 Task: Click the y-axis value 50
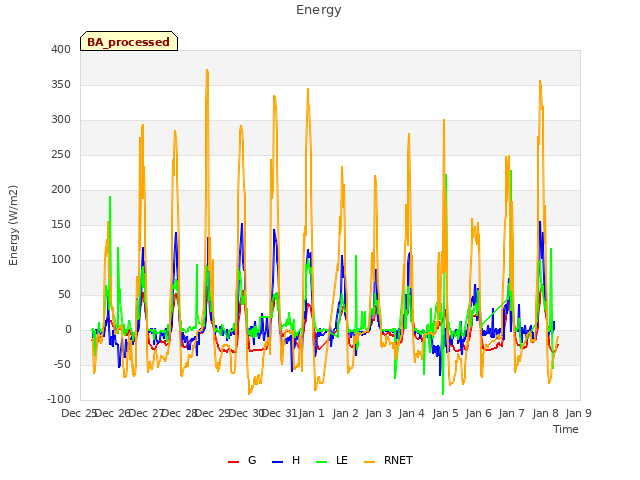64,294
